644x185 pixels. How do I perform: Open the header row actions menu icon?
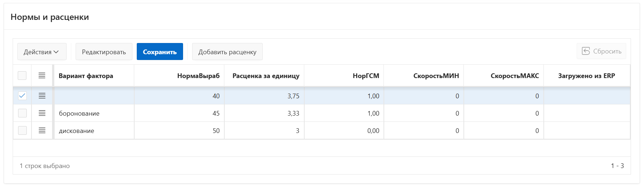pyautogui.click(x=42, y=76)
